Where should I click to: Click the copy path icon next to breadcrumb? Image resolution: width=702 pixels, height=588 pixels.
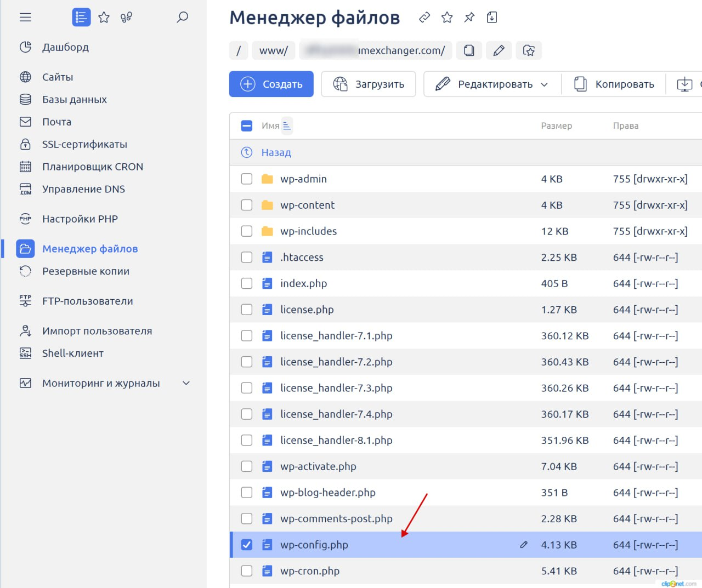click(469, 50)
